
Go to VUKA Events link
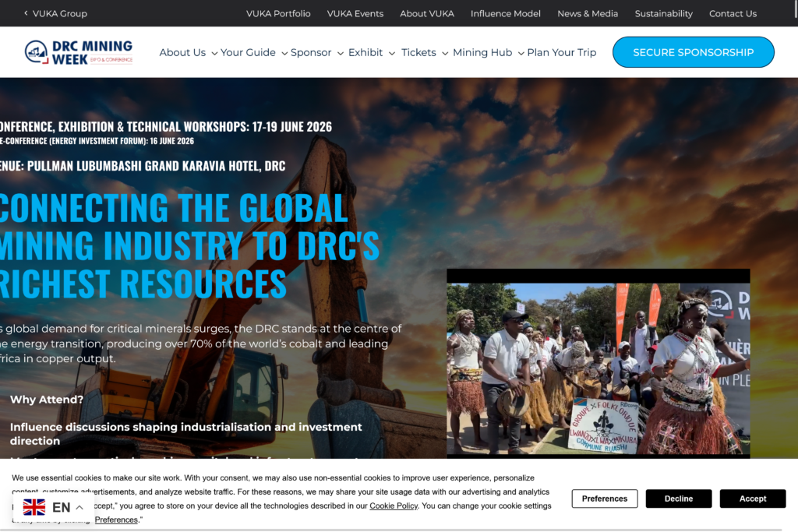(355, 13)
